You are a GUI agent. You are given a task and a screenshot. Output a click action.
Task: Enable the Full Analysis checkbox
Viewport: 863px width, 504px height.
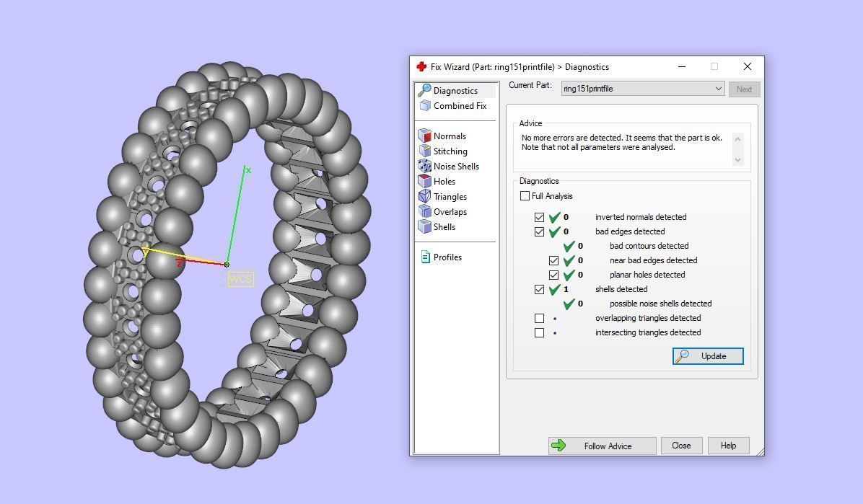525,196
